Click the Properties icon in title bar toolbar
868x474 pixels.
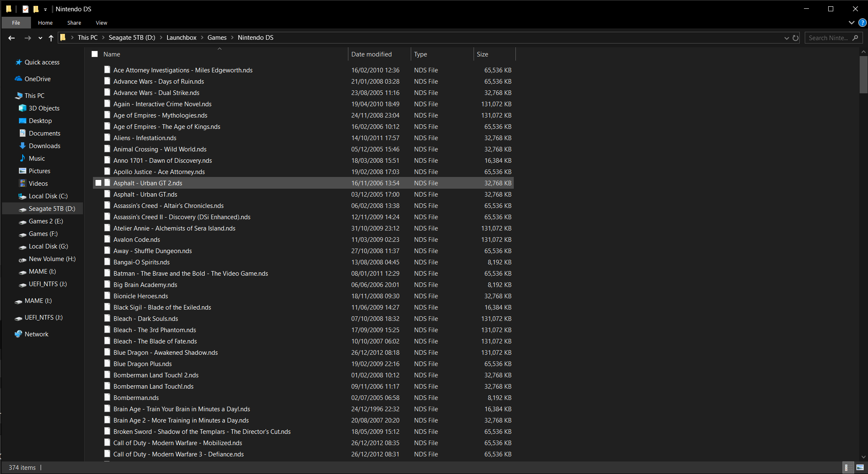click(26, 9)
